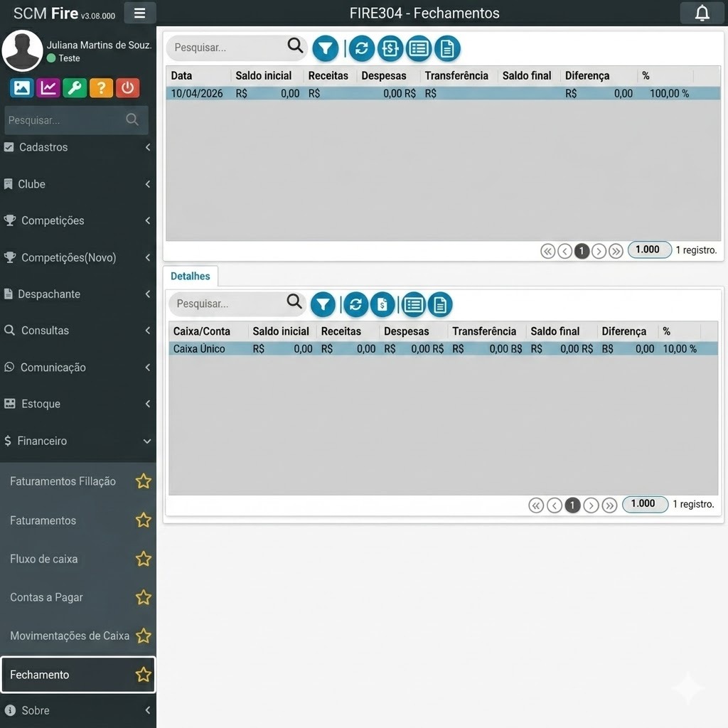Toggle favorite star for Fluxo de caixa
728x728 pixels.
144,559
